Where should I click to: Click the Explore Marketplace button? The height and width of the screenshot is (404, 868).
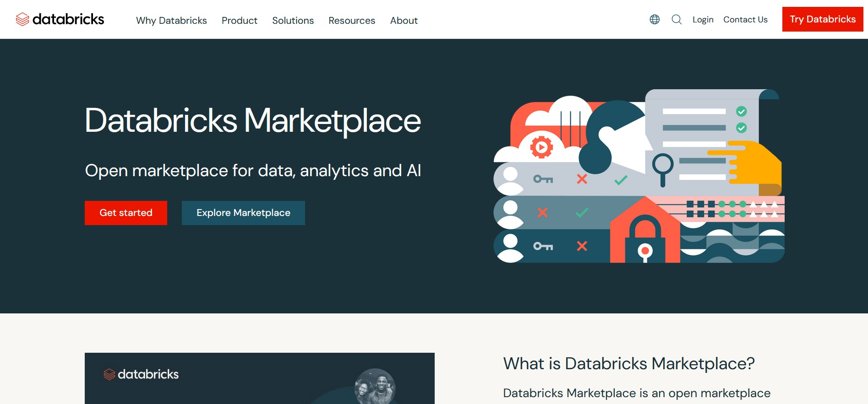(x=243, y=213)
